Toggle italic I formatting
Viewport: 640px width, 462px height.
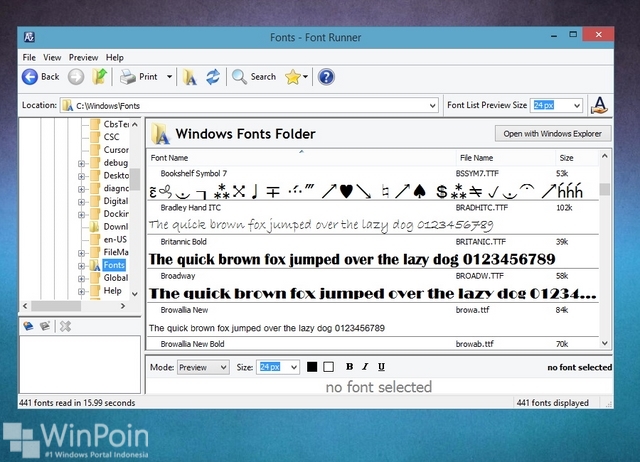click(x=365, y=367)
